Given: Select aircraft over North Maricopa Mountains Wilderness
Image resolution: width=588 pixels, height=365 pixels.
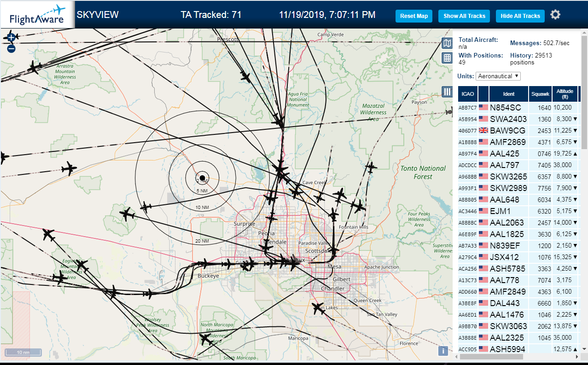Looking at the screenshot, I should coord(206,339).
